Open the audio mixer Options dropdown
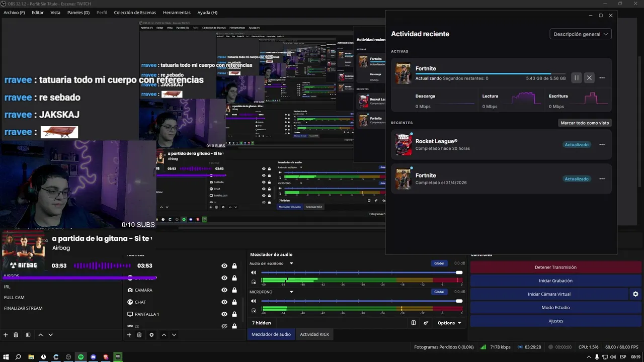644x362 pixels. point(449,323)
